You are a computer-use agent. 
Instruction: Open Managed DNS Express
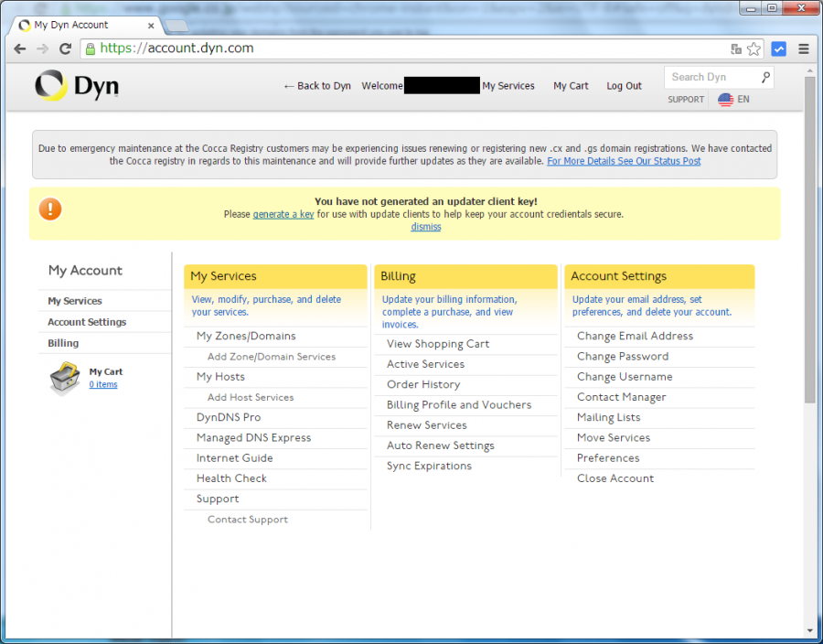(253, 438)
